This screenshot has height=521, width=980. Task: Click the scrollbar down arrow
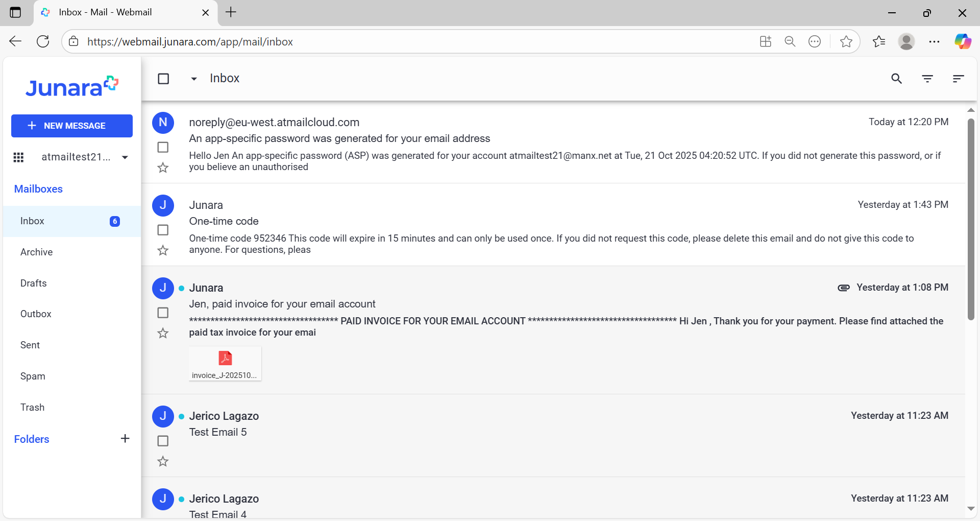point(971,509)
